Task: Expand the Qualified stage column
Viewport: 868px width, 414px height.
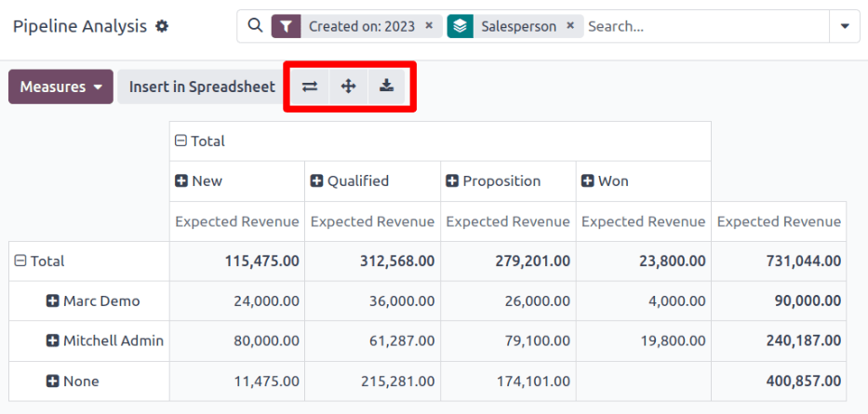Action: coord(316,181)
